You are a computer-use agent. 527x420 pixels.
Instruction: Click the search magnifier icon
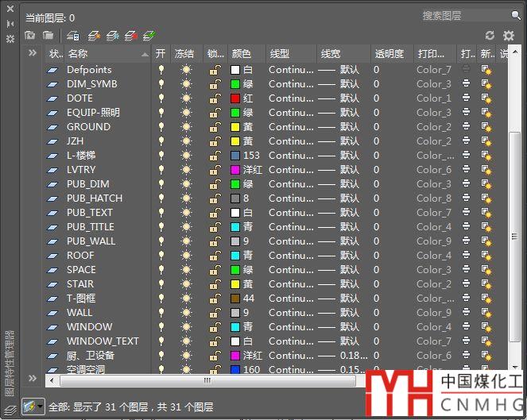coord(516,15)
